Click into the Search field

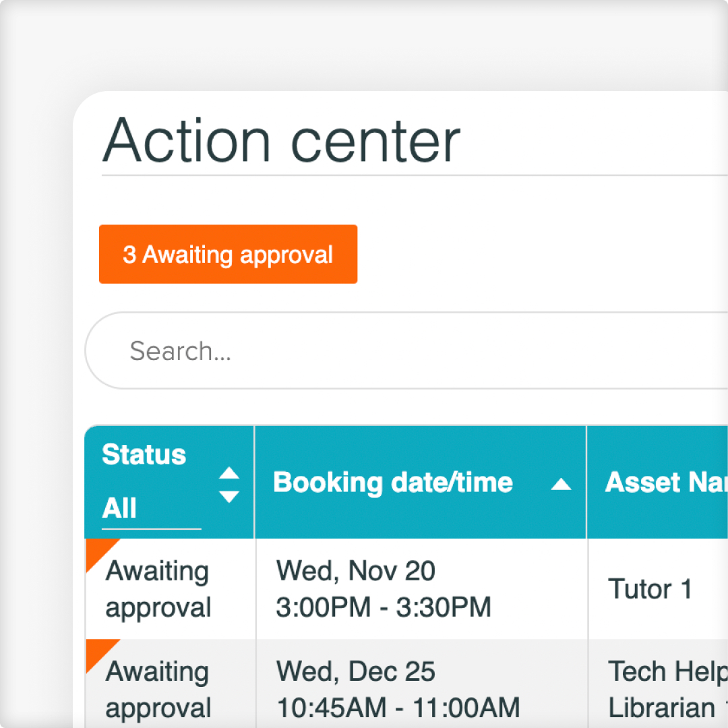pyautogui.click(x=404, y=351)
